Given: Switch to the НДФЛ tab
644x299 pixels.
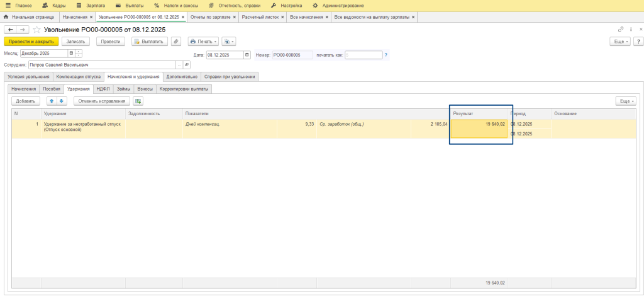Looking at the screenshot, I should coord(103,89).
